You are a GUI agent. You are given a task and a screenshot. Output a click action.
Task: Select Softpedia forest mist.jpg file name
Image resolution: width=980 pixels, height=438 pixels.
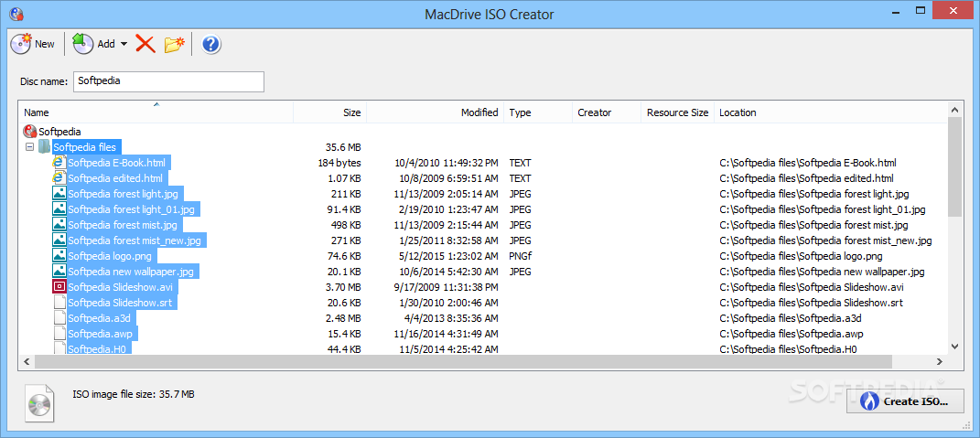(x=123, y=225)
